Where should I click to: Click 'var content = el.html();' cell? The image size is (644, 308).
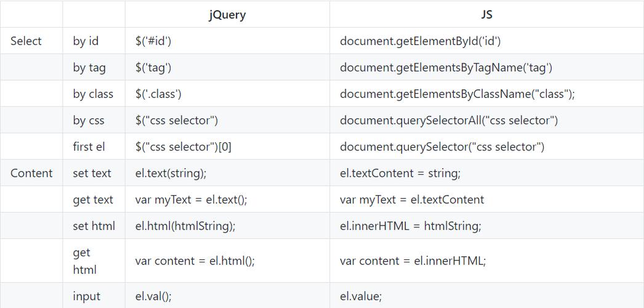pyautogui.click(x=227, y=261)
